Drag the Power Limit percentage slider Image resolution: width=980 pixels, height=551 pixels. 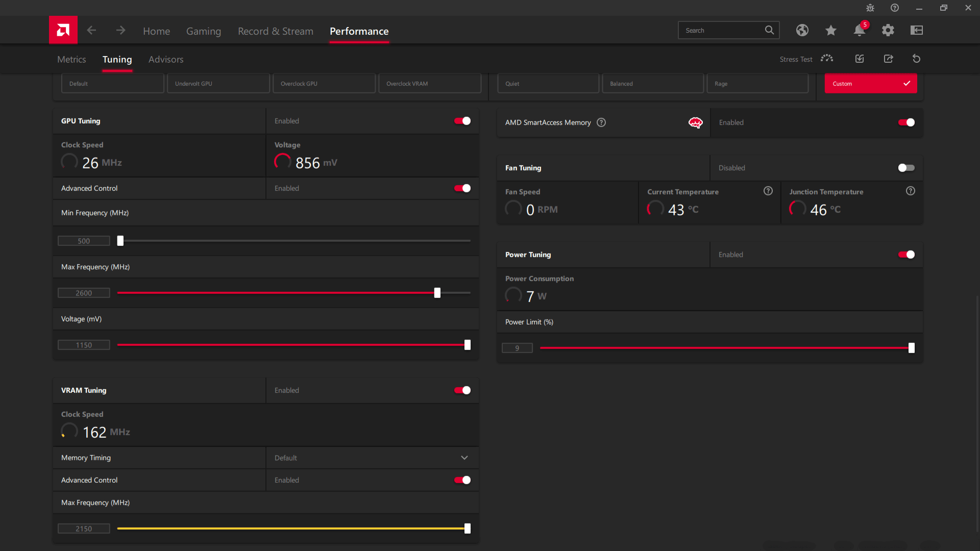click(x=910, y=348)
